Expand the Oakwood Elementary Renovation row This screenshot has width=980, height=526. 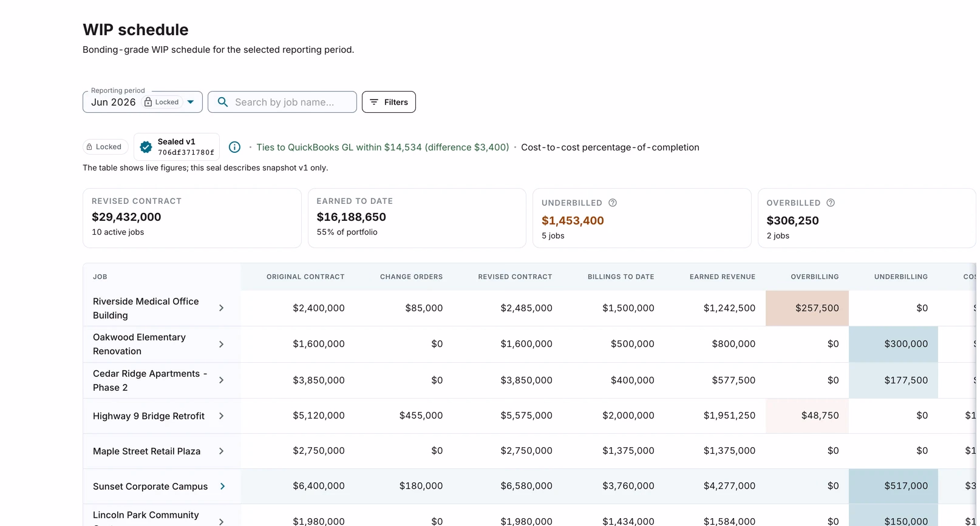(222, 344)
